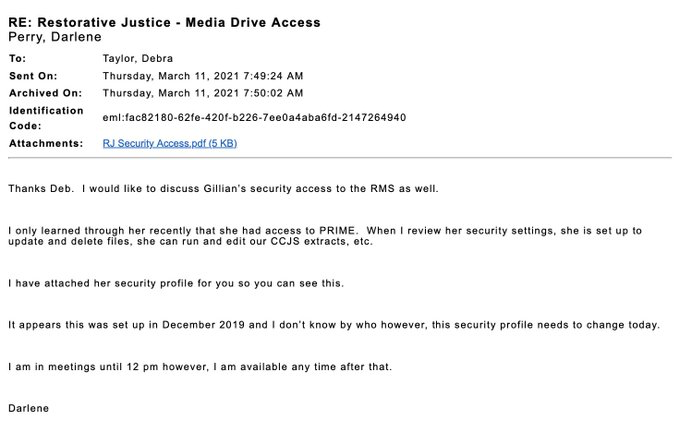The image size is (680, 432).
Task: Click the Sent On date value
Action: point(203,76)
